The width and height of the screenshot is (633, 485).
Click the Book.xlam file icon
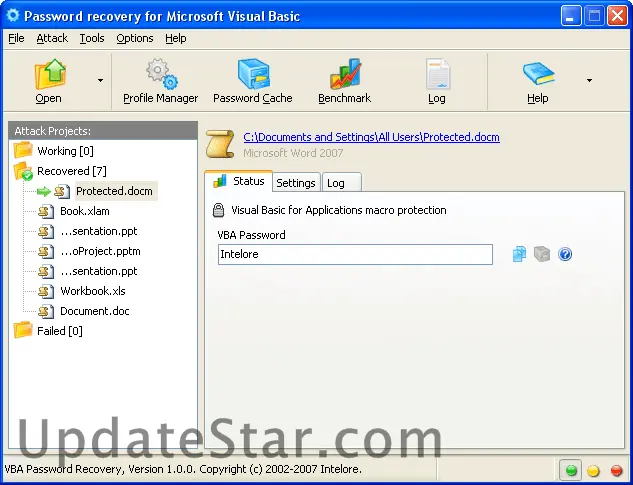(x=46, y=211)
